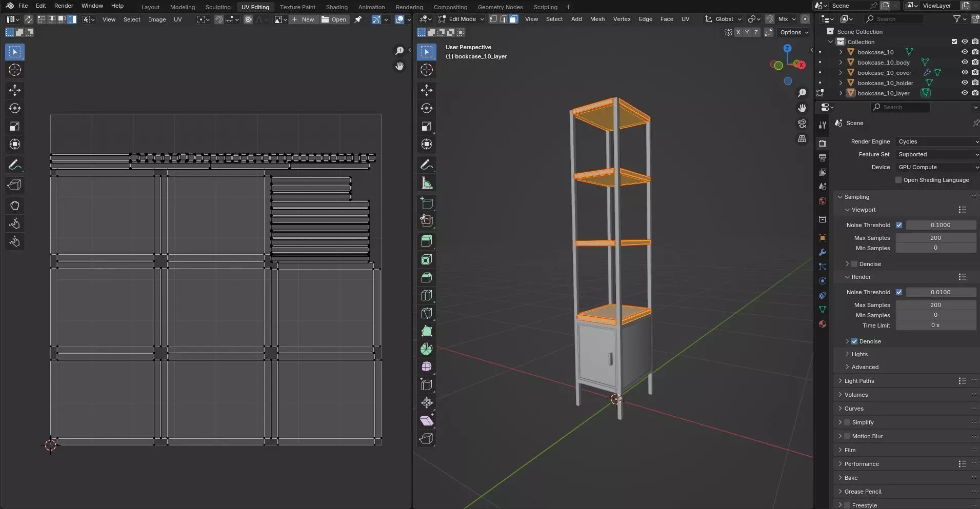This screenshot has height=509, width=980.
Task: Adjust Render Noise Threshold value 0.0100
Action: coord(941,292)
